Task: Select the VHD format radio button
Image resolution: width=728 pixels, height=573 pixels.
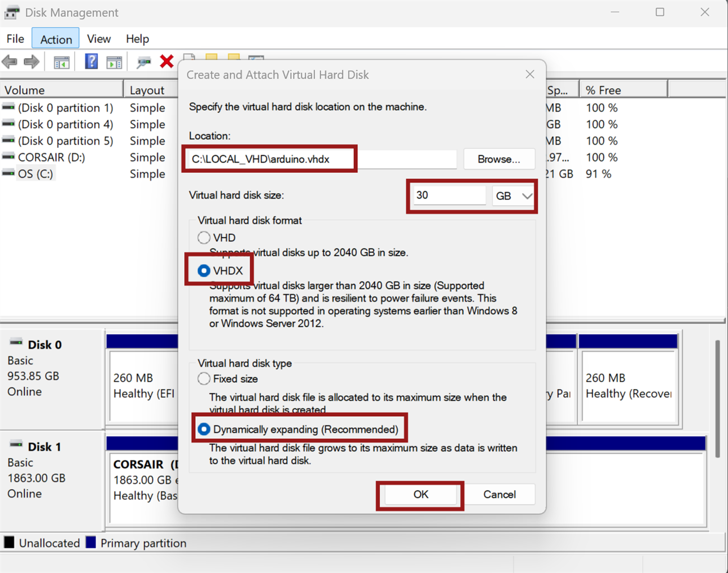Action: click(204, 238)
